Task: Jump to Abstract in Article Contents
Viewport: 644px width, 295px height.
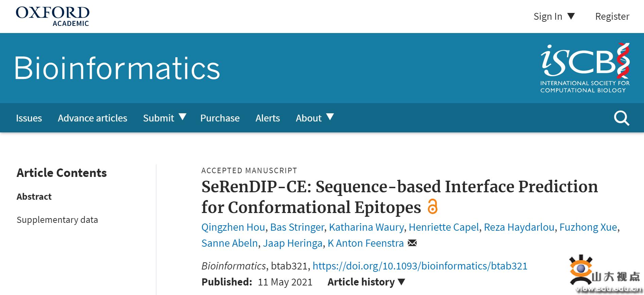Action: (x=34, y=197)
